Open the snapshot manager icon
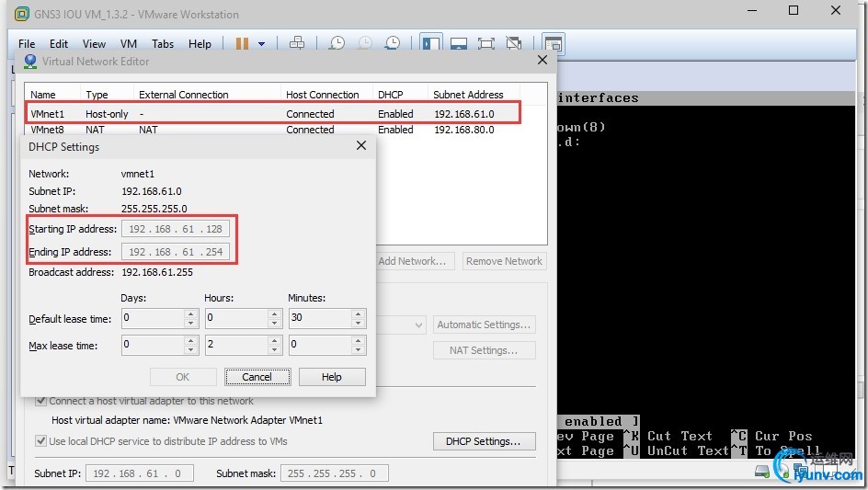This screenshot has height=490, width=868. 393,43
